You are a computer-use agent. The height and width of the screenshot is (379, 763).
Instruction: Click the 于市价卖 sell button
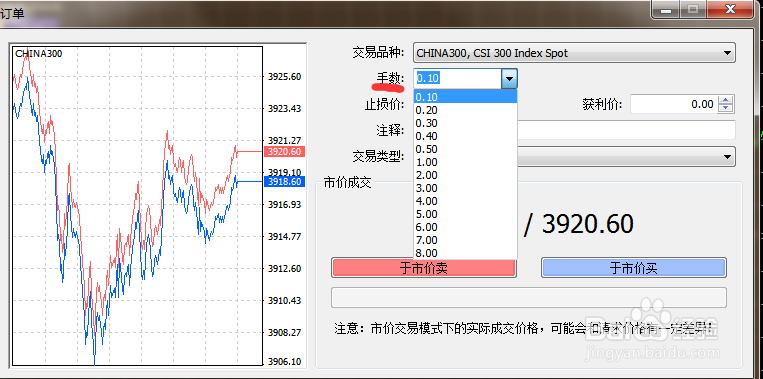click(423, 268)
